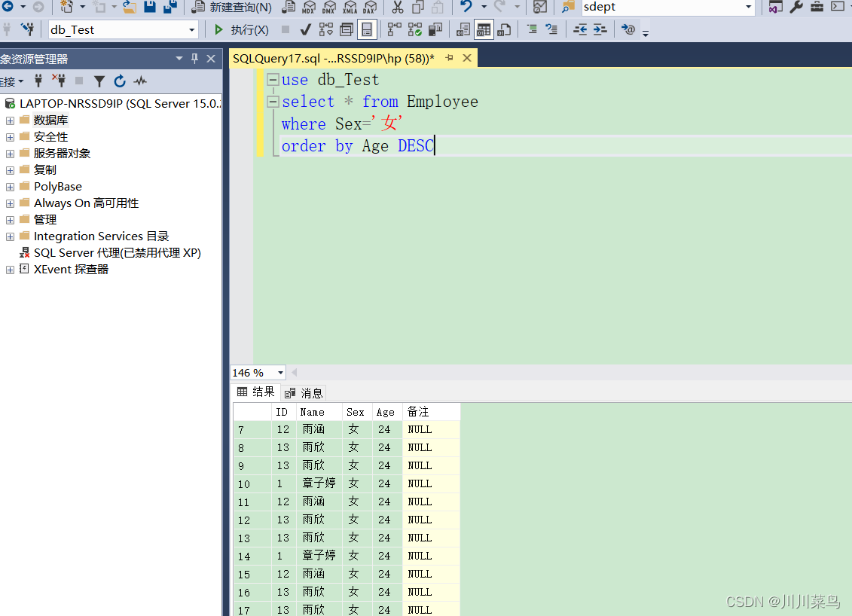Screen dimensions: 852x616
Task: Select the Integration Services 目录 node
Action: (101, 236)
